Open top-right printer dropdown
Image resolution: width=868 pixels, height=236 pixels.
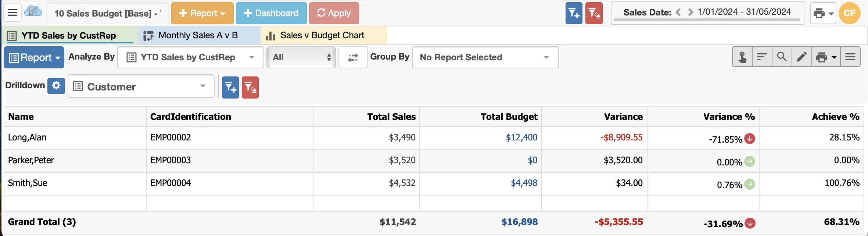tap(823, 13)
